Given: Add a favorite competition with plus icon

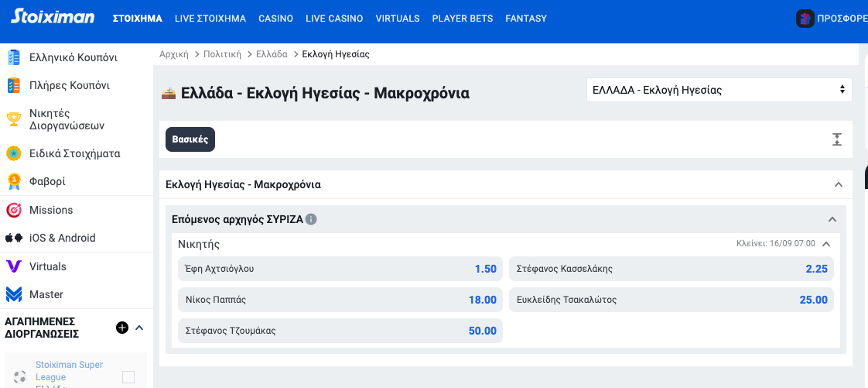Looking at the screenshot, I should coord(122,328).
